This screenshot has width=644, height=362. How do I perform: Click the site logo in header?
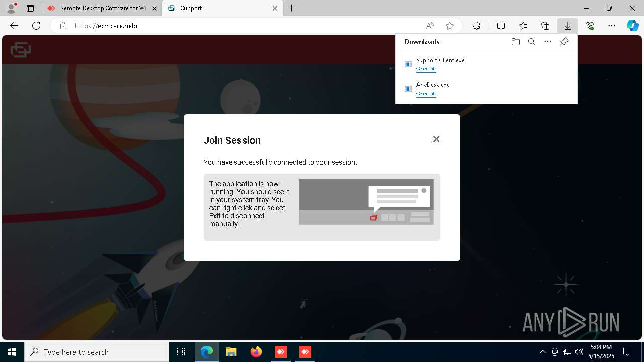coord(21,50)
